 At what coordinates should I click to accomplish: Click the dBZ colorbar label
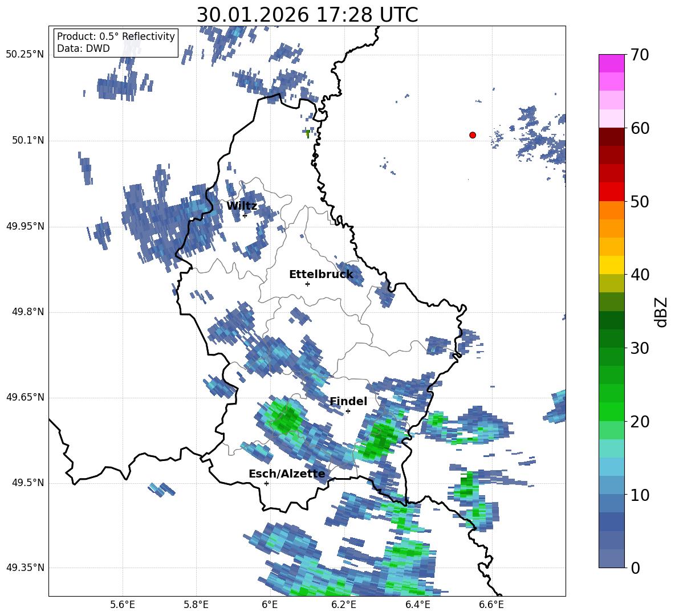(662, 312)
